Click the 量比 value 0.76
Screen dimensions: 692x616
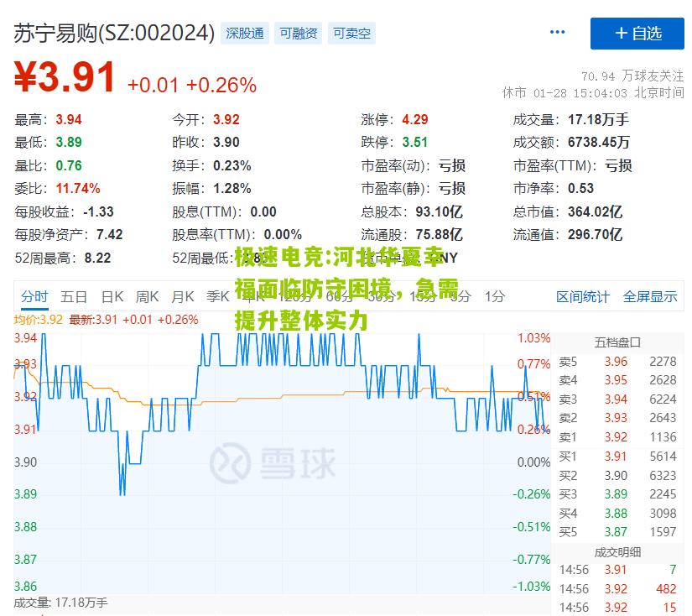click(69, 165)
